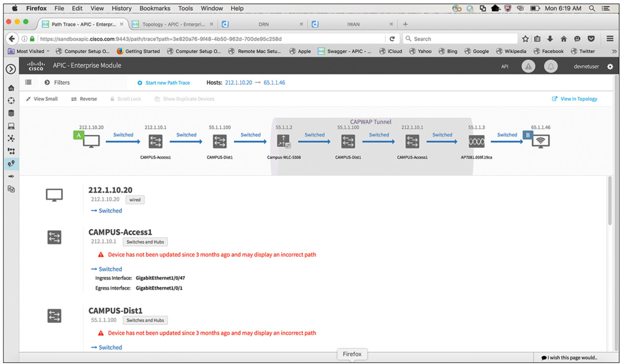This screenshot has width=622, height=364.
Task: Switch to View Small mode
Action: click(42, 99)
